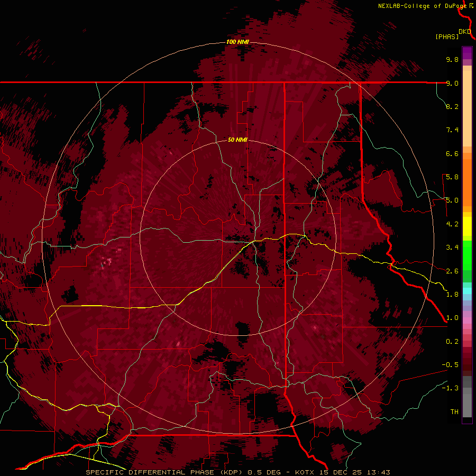Select the 7.4 scale label
The image size is (476, 476).
click(452, 130)
